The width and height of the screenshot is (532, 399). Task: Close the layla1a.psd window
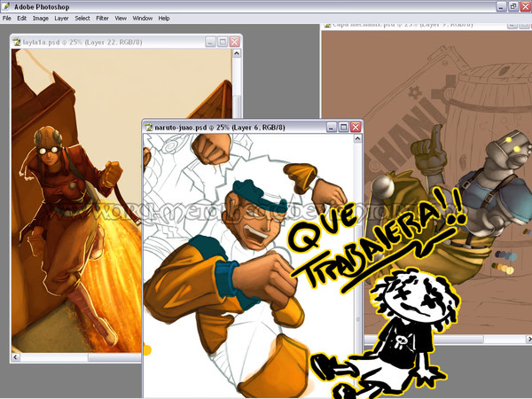(235, 42)
